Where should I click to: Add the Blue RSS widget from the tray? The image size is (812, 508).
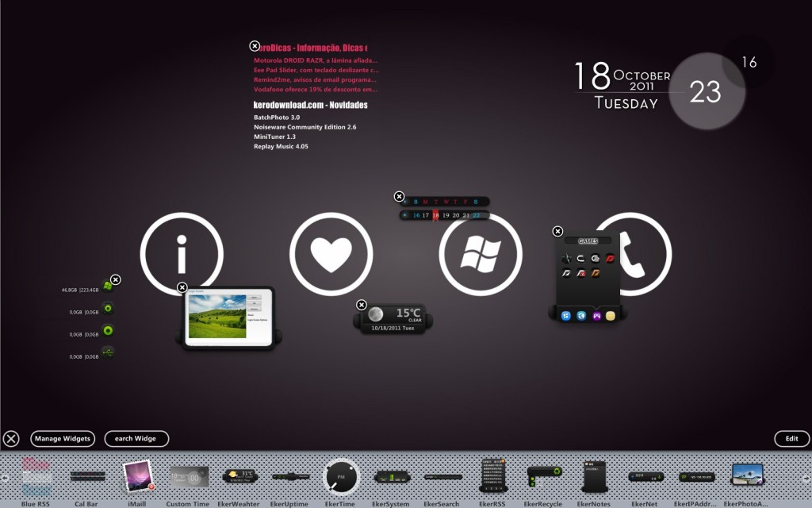(x=36, y=477)
